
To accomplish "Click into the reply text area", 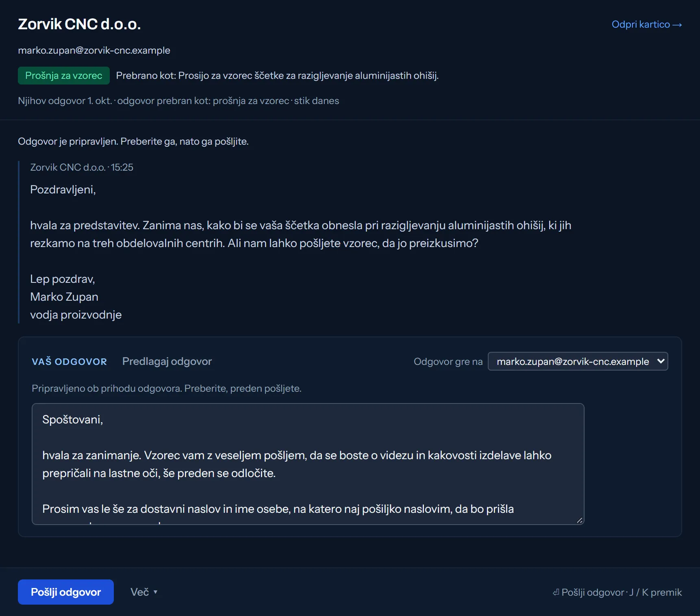I will click(x=308, y=464).
